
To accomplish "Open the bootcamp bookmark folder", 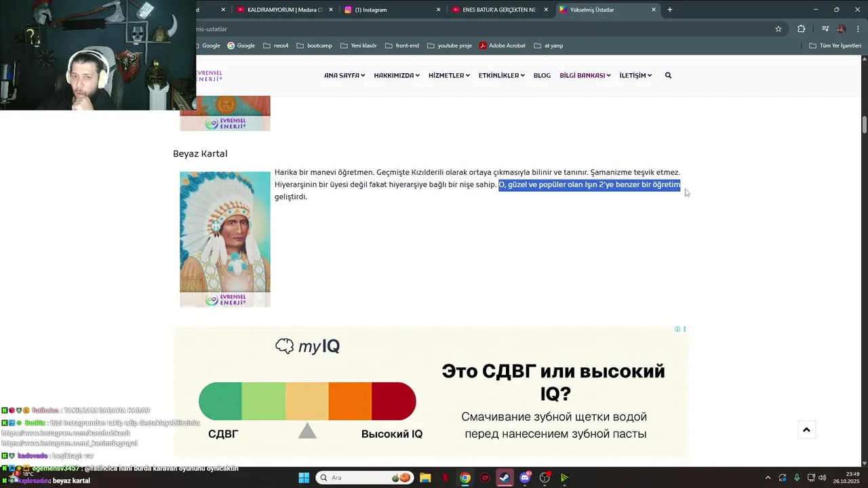I will pyautogui.click(x=314, y=45).
